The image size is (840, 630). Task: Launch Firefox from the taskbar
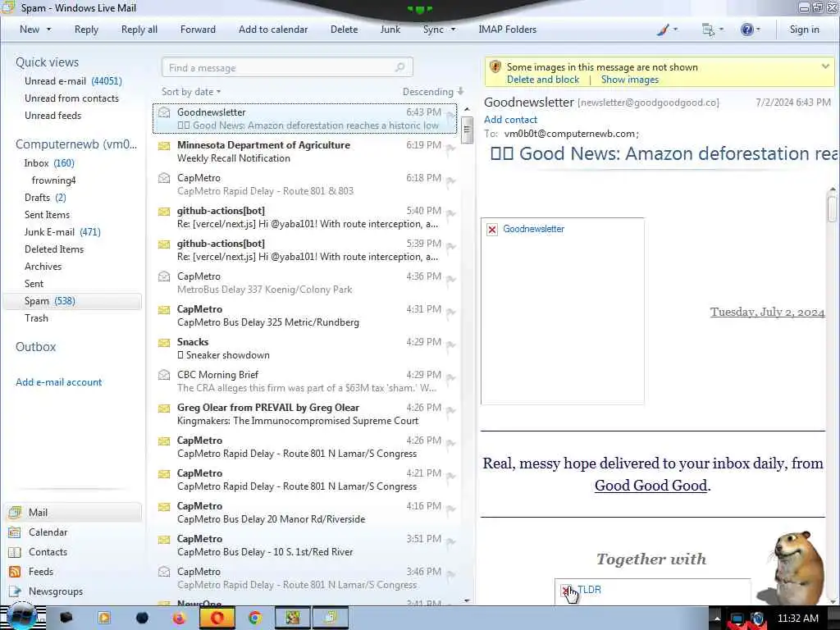179,619
